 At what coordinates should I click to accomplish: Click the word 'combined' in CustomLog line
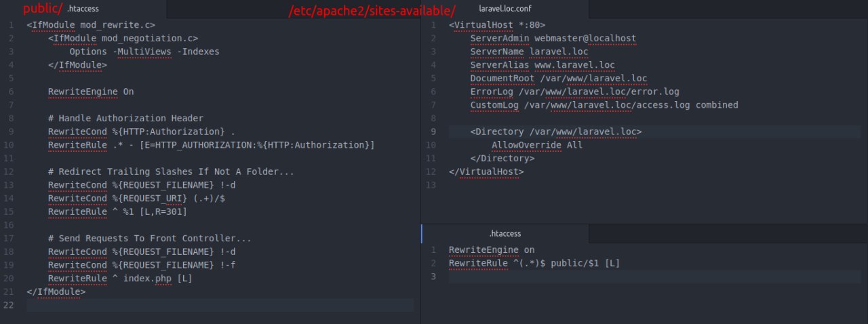717,105
